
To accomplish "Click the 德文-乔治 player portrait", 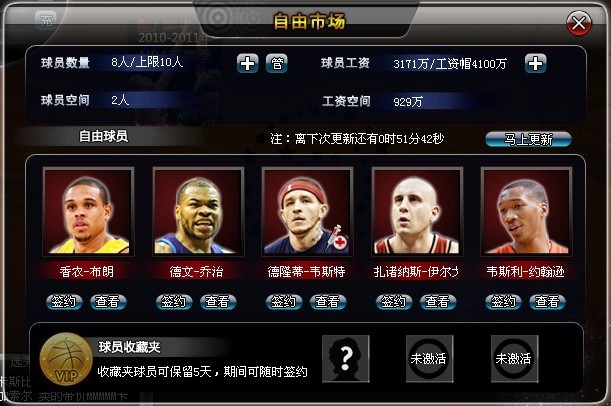I will [198, 212].
